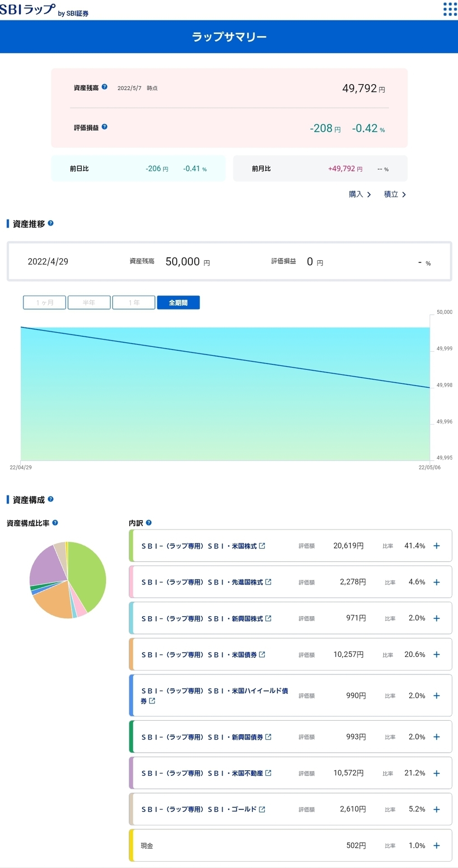458x868 pixels.
Task: Open help icon next to 評価損益
Action: click(x=104, y=127)
